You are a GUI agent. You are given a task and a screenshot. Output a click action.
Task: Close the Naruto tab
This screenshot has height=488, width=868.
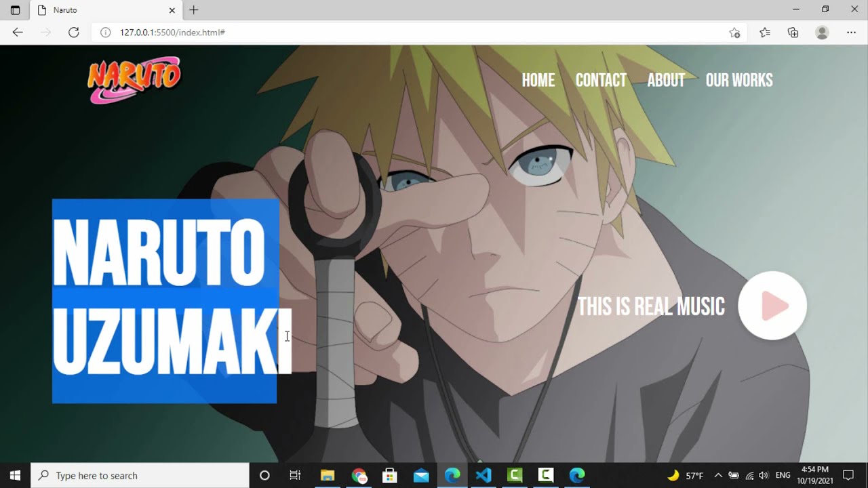172,10
